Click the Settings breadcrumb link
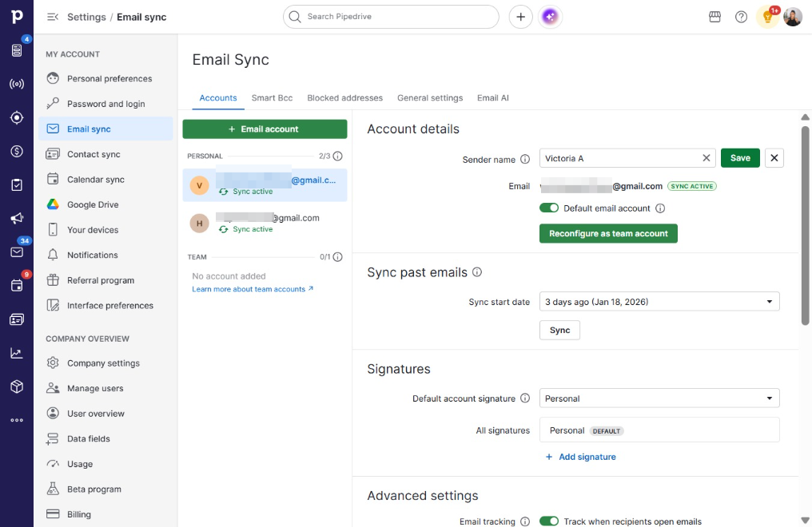 pyautogui.click(x=86, y=17)
